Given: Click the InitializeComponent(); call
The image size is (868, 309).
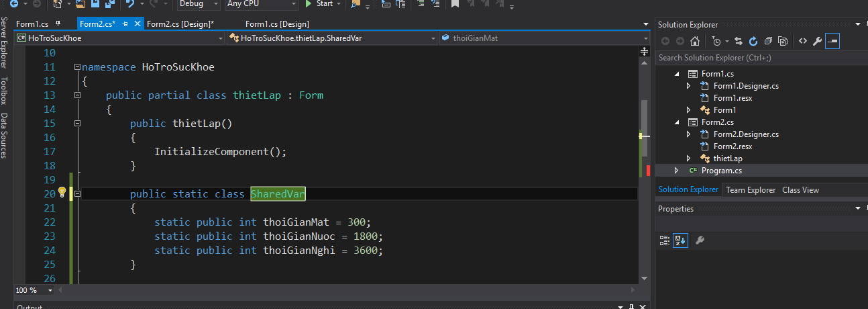Looking at the screenshot, I should (221, 152).
